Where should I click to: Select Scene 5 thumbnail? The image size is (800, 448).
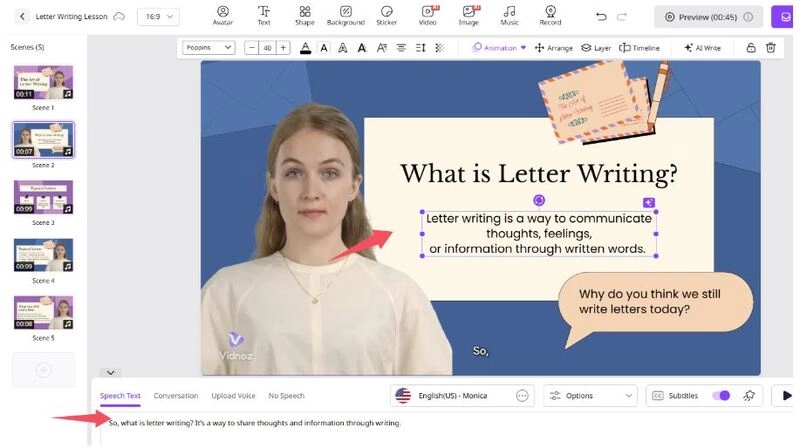(43, 312)
